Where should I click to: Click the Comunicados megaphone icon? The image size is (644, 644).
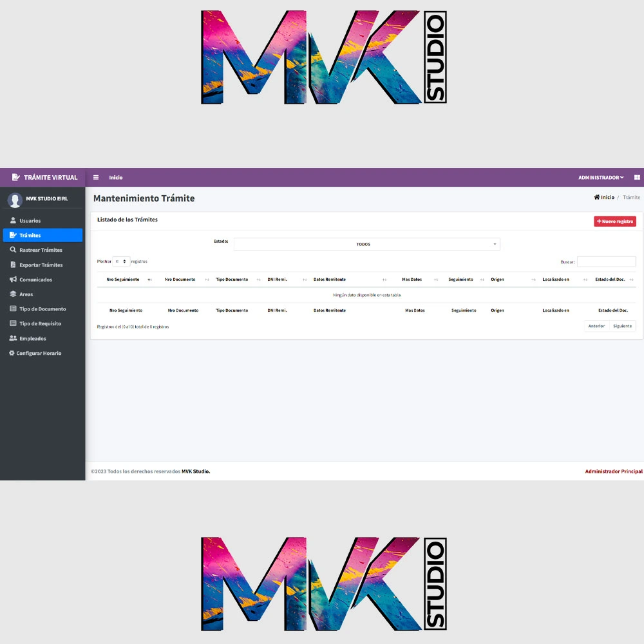pyautogui.click(x=13, y=279)
